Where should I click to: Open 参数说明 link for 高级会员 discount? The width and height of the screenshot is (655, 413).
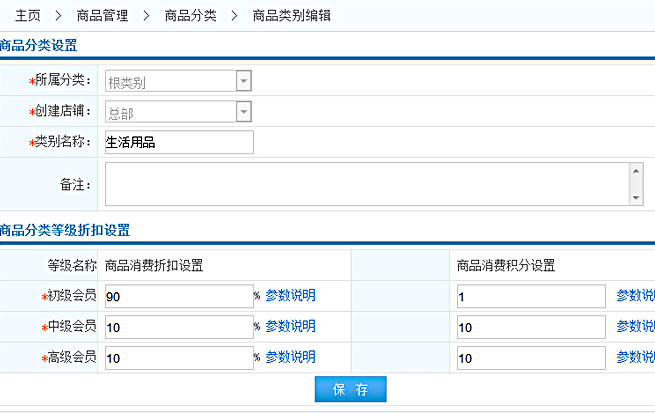point(290,357)
